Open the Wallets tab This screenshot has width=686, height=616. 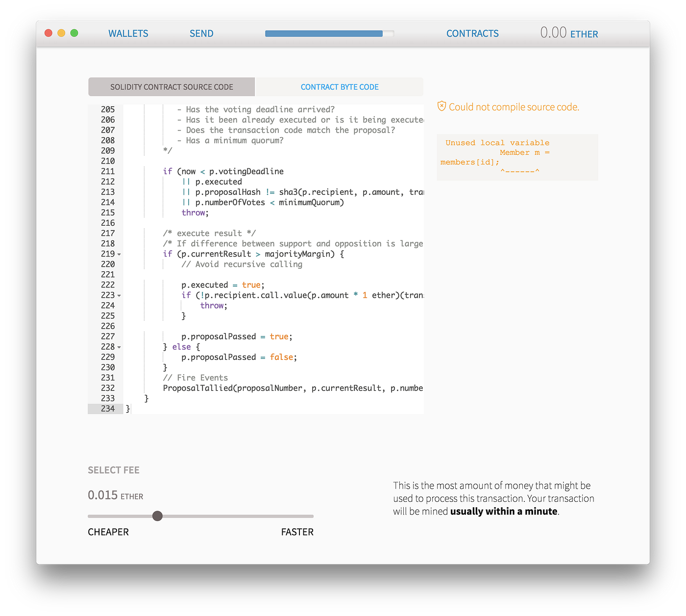tap(128, 33)
